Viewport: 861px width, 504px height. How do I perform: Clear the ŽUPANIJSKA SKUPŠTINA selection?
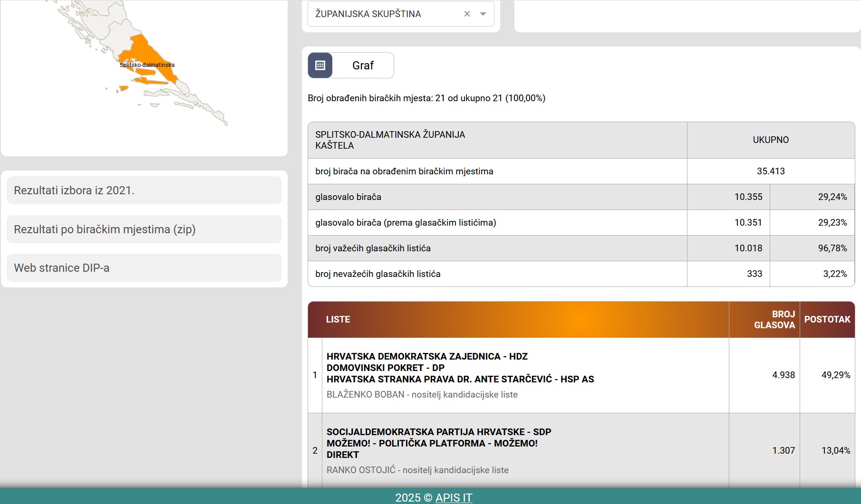[x=467, y=14]
